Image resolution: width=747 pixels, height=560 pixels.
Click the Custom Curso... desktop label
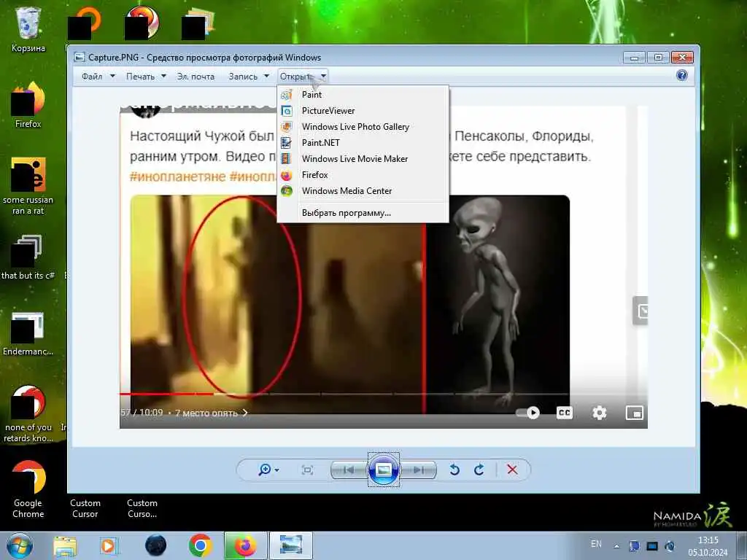click(142, 508)
